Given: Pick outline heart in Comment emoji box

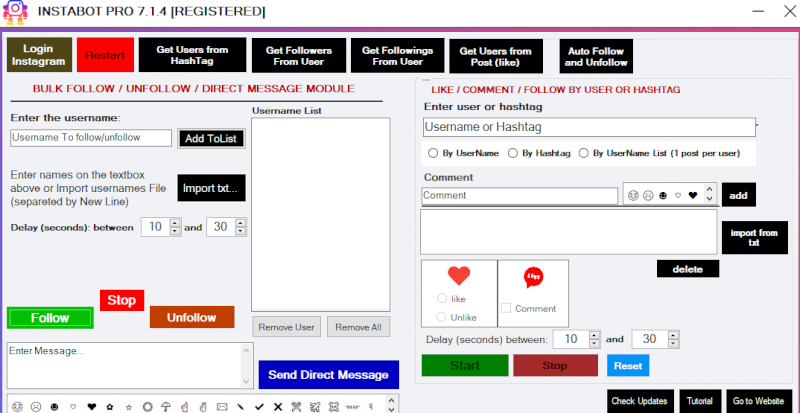Looking at the screenshot, I should [678, 196].
